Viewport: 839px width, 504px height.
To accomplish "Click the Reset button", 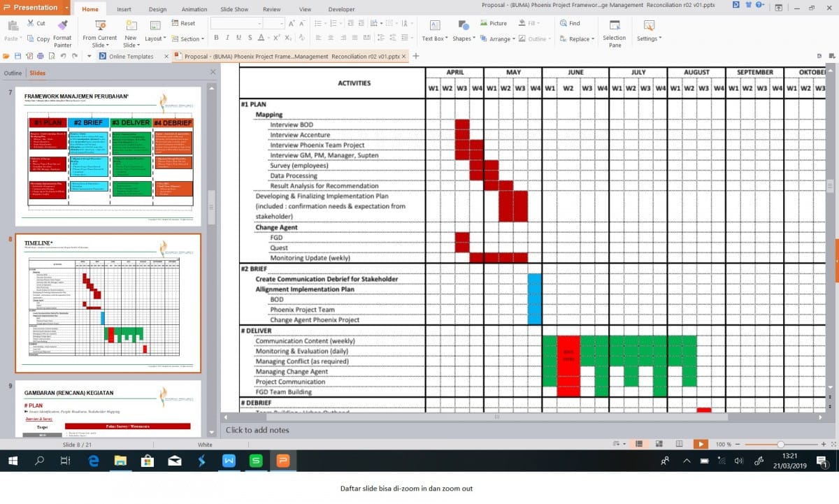I will [x=183, y=23].
